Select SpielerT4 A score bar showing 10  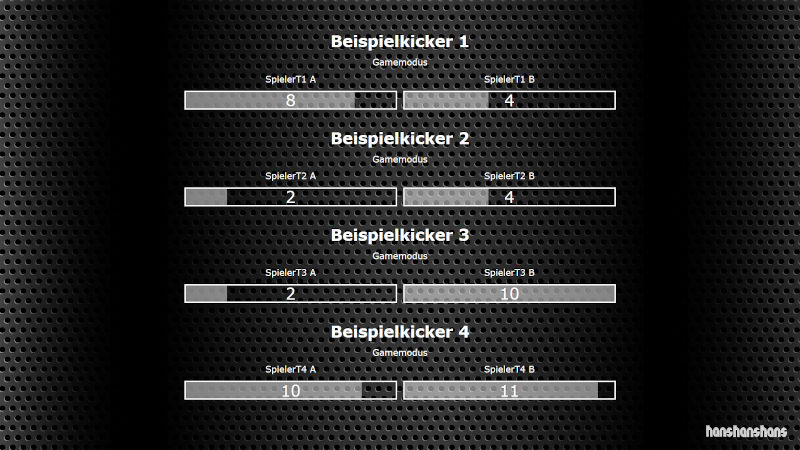point(290,390)
